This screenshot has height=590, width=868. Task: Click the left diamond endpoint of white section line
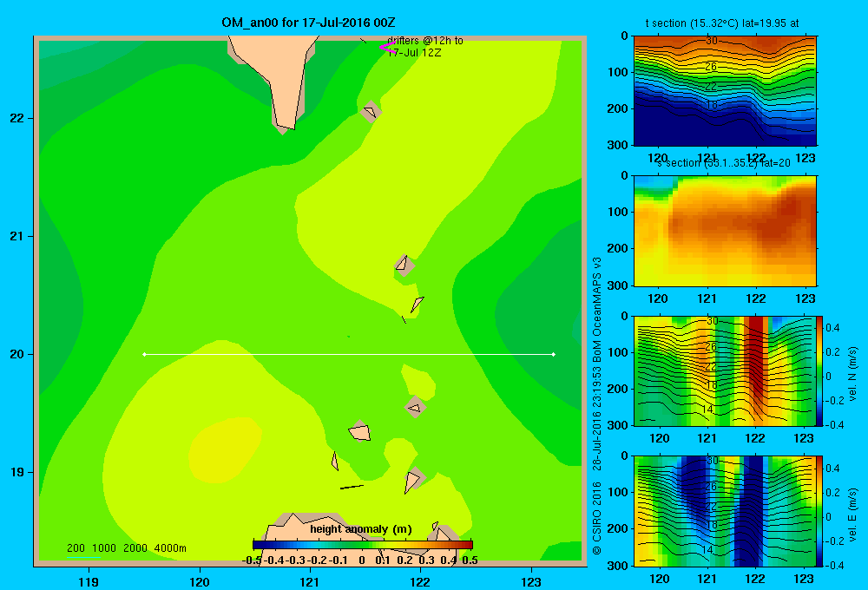click(x=144, y=354)
